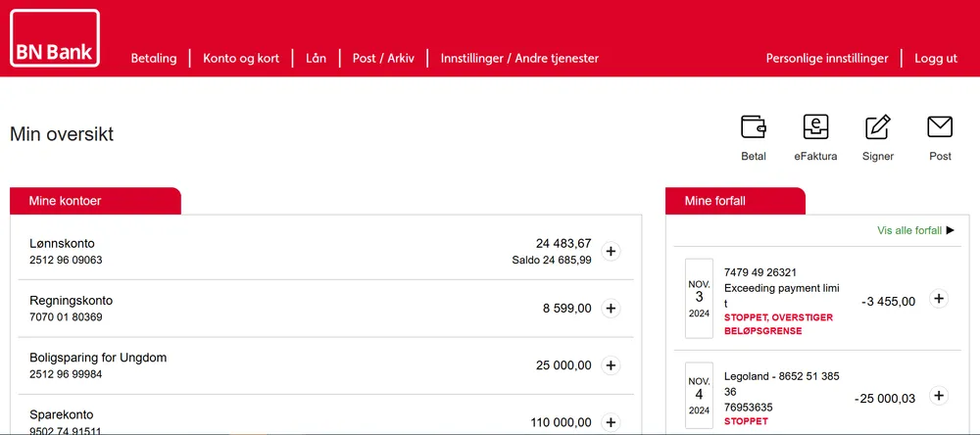Viewport: 980px width, 435px height.
Task: Open the Betaling menu
Action: pos(154,58)
